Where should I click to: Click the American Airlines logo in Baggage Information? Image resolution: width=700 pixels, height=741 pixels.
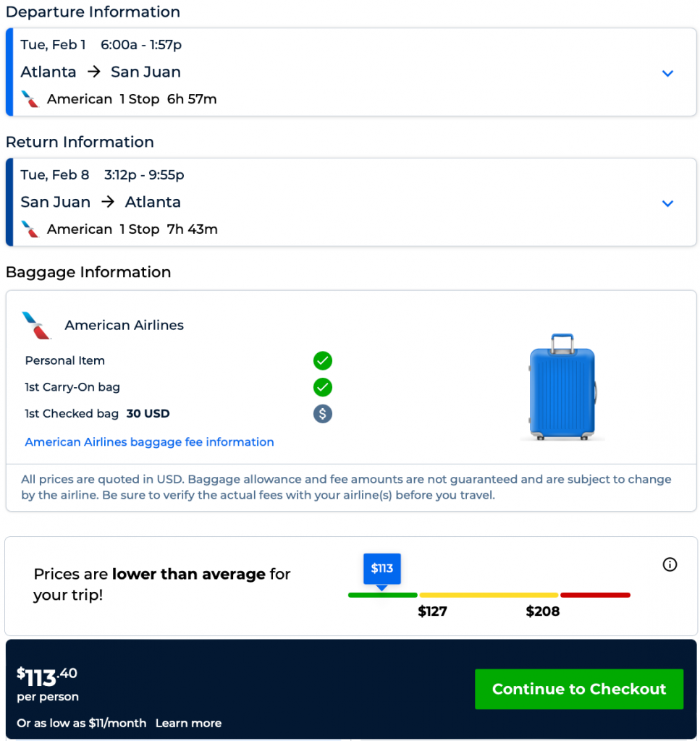37,326
